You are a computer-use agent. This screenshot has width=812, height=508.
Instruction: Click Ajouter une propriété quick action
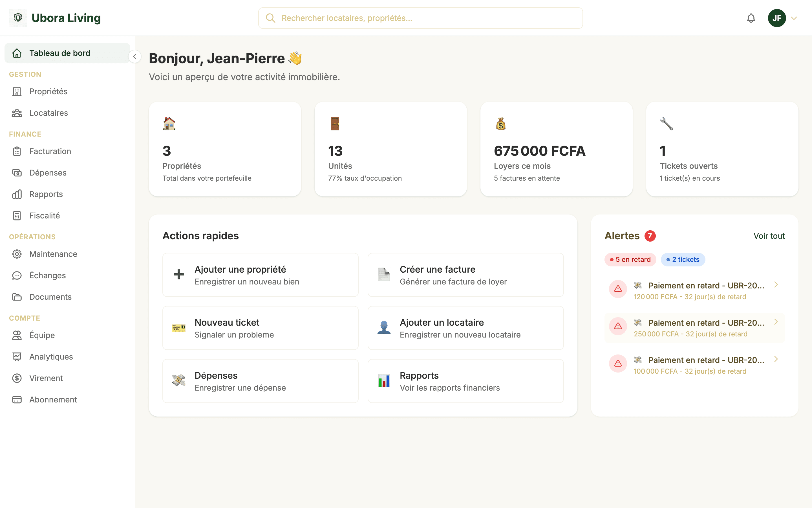(x=261, y=275)
